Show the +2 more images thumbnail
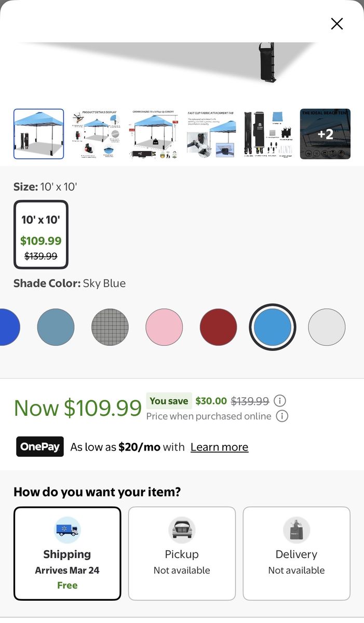The width and height of the screenshot is (364, 623). click(x=325, y=134)
